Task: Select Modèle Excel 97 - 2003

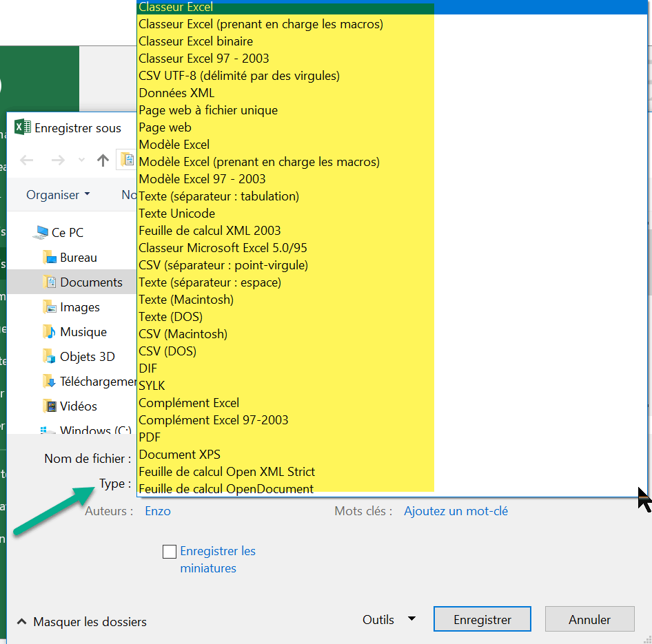Action: pos(391,178)
